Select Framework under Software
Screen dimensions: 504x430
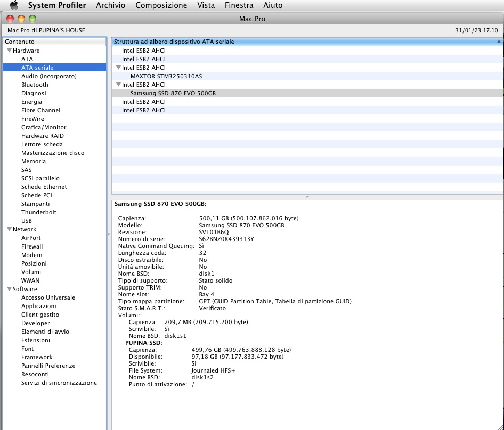click(x=37, y=357)
